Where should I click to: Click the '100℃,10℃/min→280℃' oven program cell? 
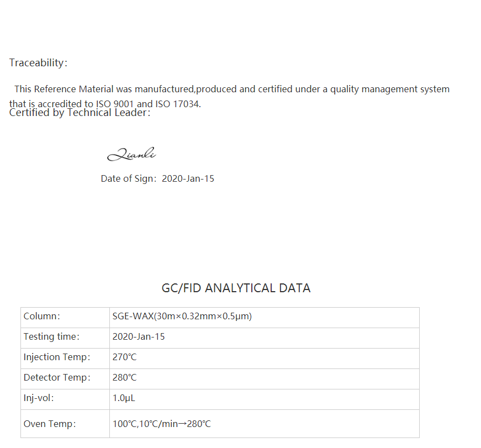click(x=265, y=424)
